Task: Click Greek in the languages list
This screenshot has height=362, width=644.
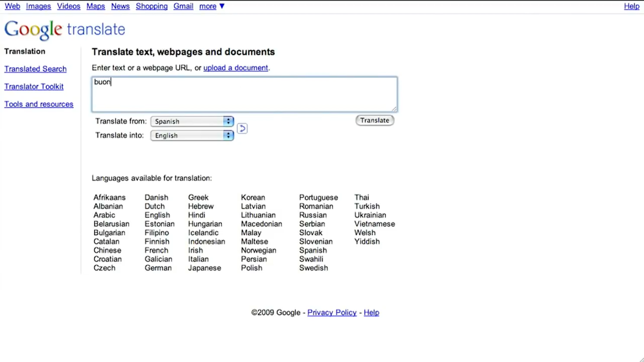Action: click(x=198, y=197)
